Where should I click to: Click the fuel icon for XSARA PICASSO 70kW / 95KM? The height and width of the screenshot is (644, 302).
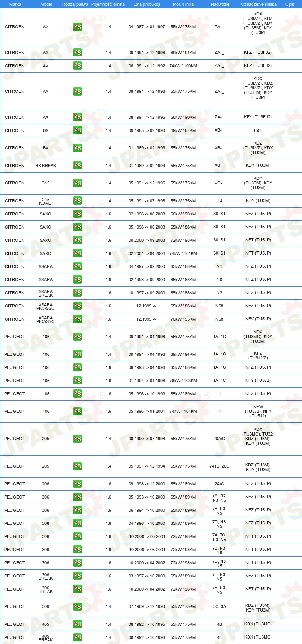pos(78,319)
